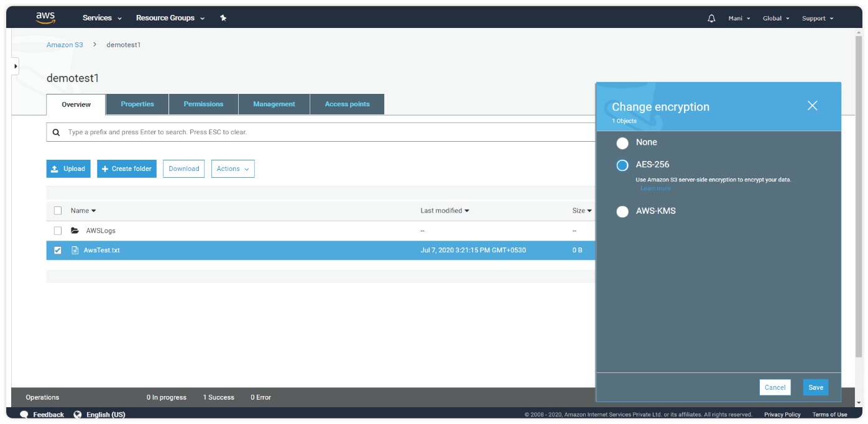Click the English (US) language selector

coord(106,415)
